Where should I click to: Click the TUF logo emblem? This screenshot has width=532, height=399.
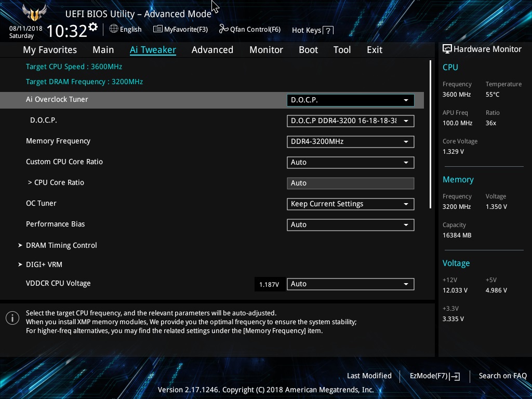34,13
